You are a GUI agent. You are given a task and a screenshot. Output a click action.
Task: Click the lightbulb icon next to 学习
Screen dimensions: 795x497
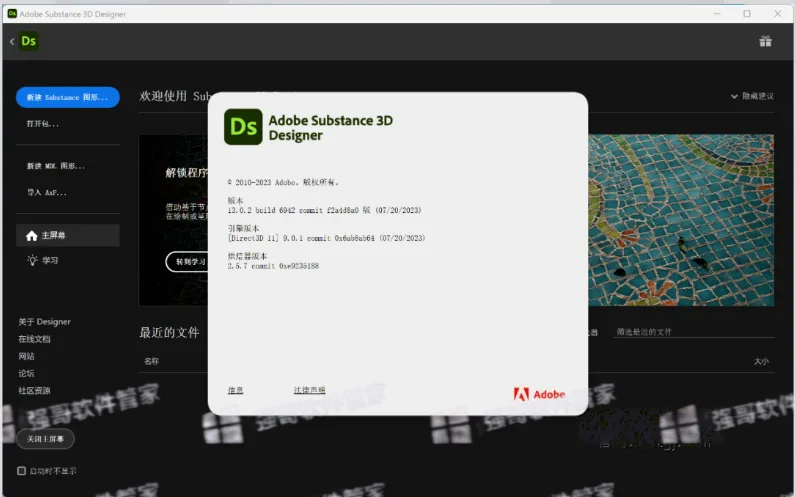coord(32,260)
